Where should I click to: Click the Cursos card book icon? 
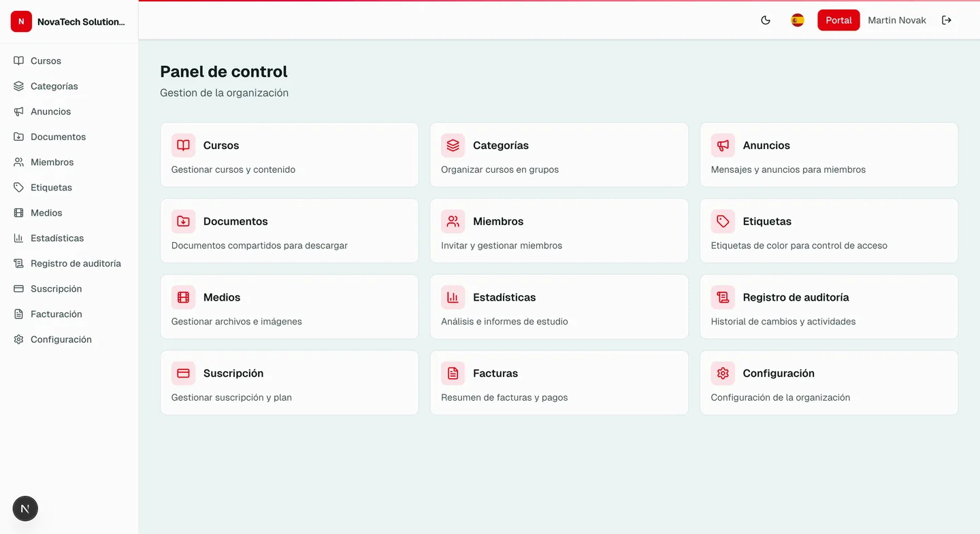183,146
